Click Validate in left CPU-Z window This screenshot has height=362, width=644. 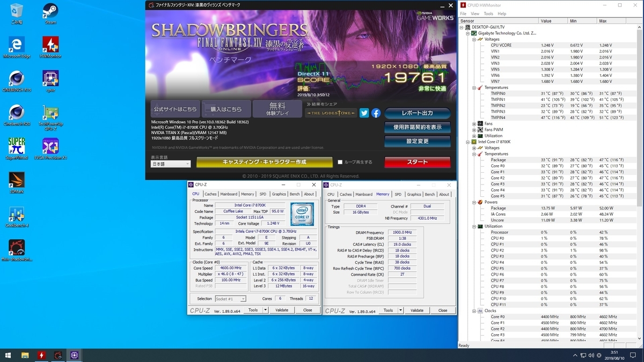click(x=282, y=310)
